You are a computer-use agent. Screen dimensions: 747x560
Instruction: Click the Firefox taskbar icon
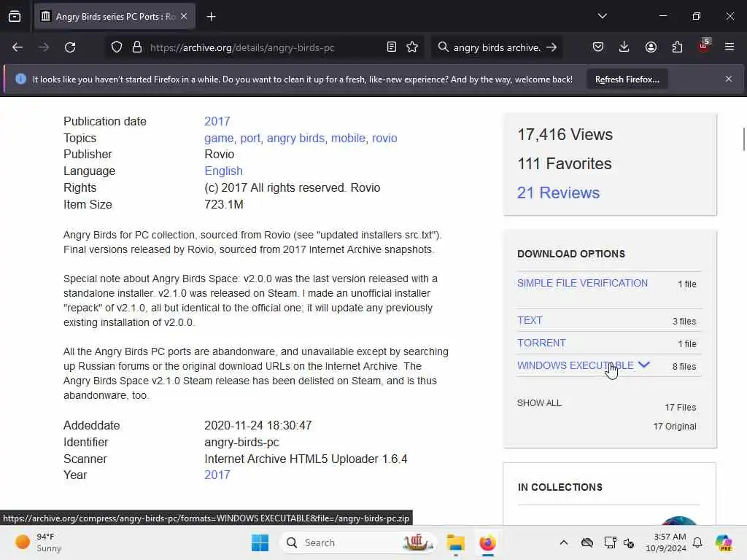point(488,542)
